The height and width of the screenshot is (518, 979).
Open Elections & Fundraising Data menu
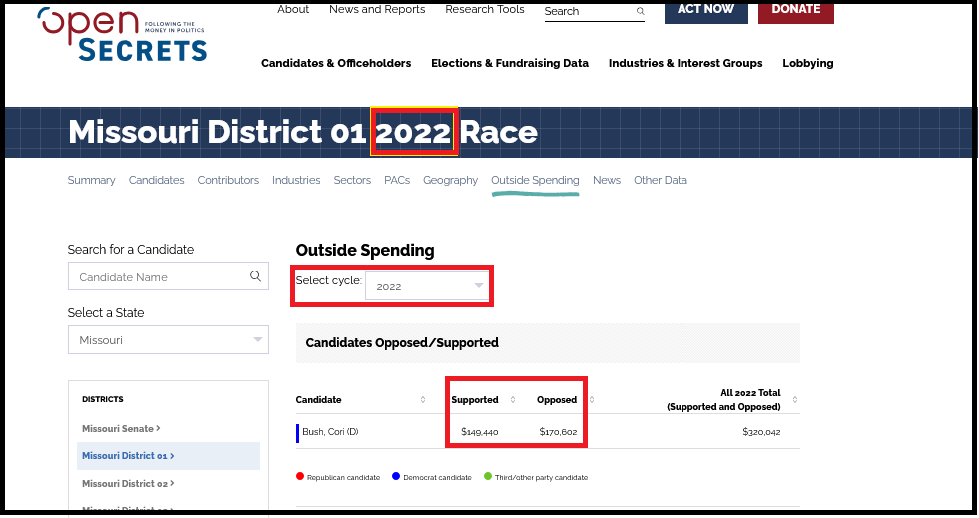point(510,63)
